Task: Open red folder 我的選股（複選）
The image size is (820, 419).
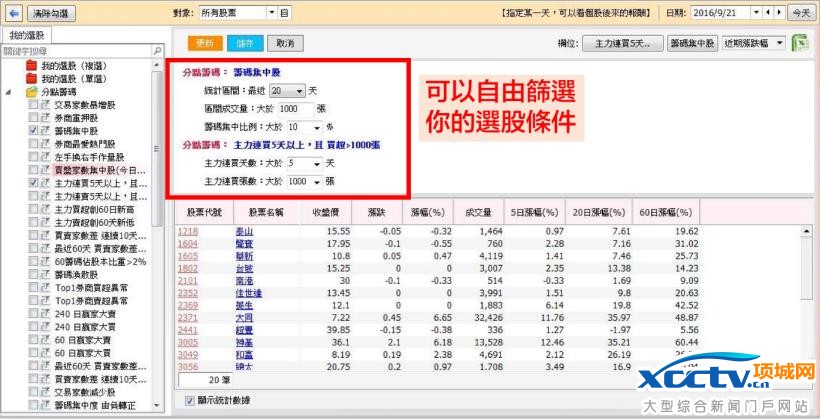Action: click(31, 65)
